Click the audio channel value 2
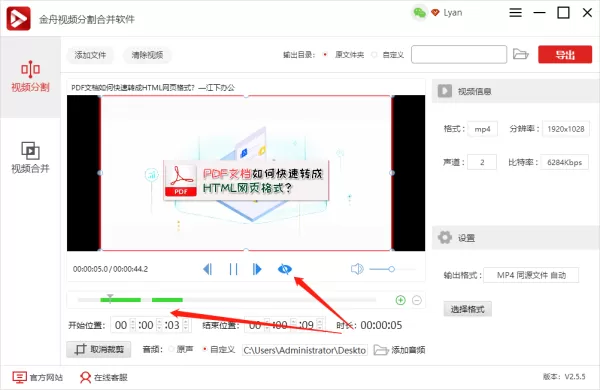The width and height of the screenshot is (600, 390). pos(482,162)
